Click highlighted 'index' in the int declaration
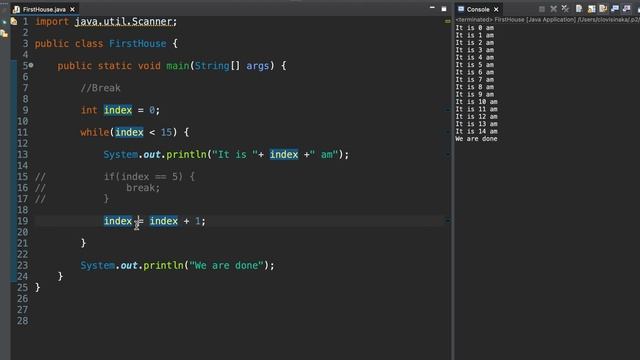640x360 pixels. pos(118,110)
